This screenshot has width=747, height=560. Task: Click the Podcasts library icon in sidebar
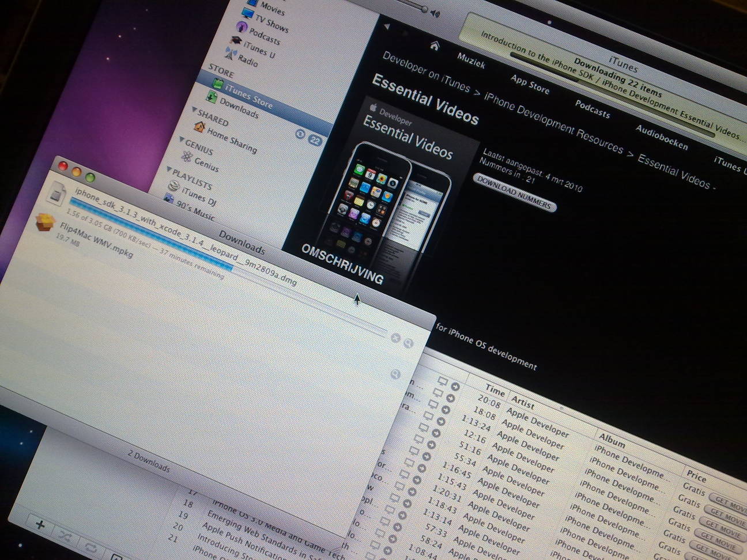242,27
